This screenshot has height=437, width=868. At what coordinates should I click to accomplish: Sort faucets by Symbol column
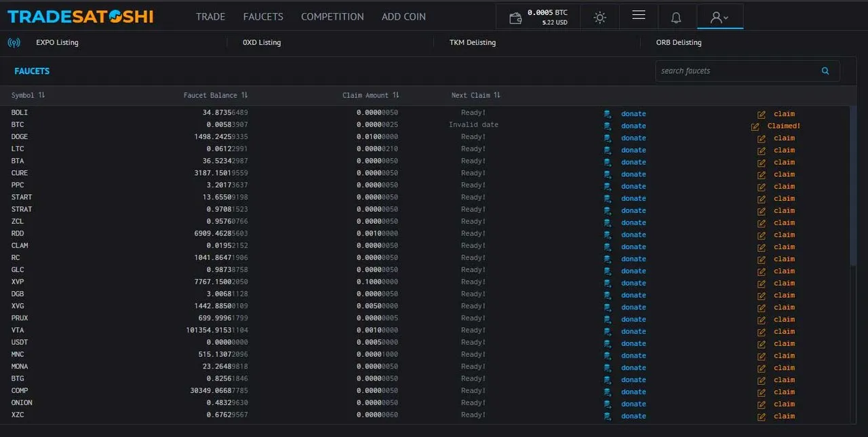[x=28, y=95]
